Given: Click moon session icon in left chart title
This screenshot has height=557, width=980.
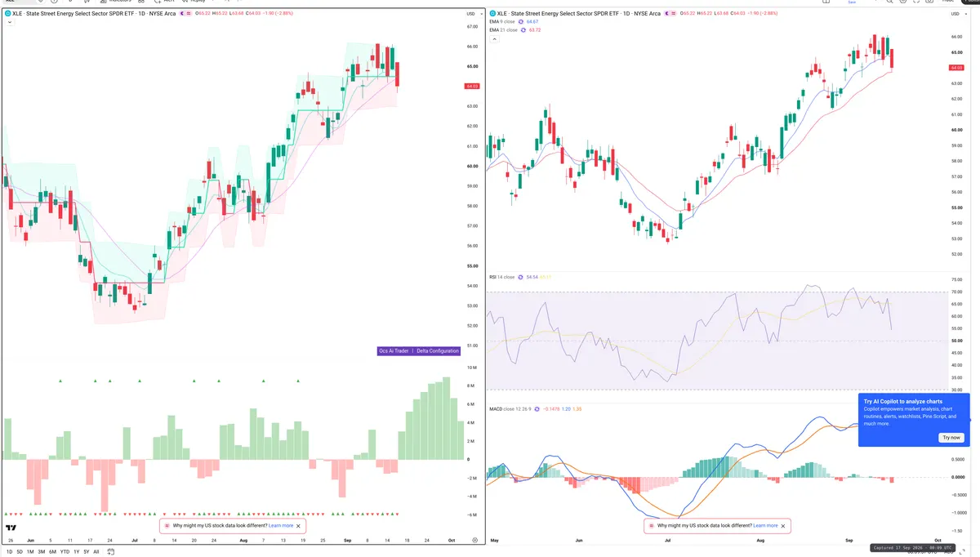Looking at the screenshot, I should pyautogui.click(x=182, y=14).
